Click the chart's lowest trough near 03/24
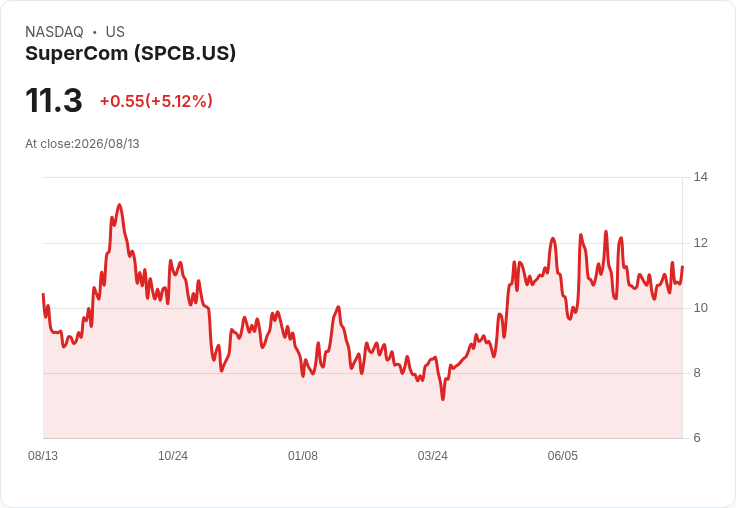736x508 pixels. coord(443,399)
